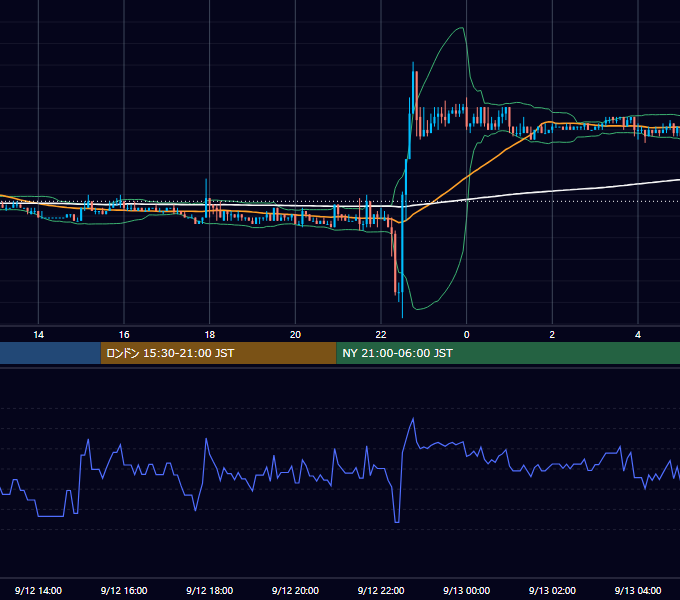Click the 16 hour label on the upper axis
Viewport: 680px width, 600px height.
point(124,334)
